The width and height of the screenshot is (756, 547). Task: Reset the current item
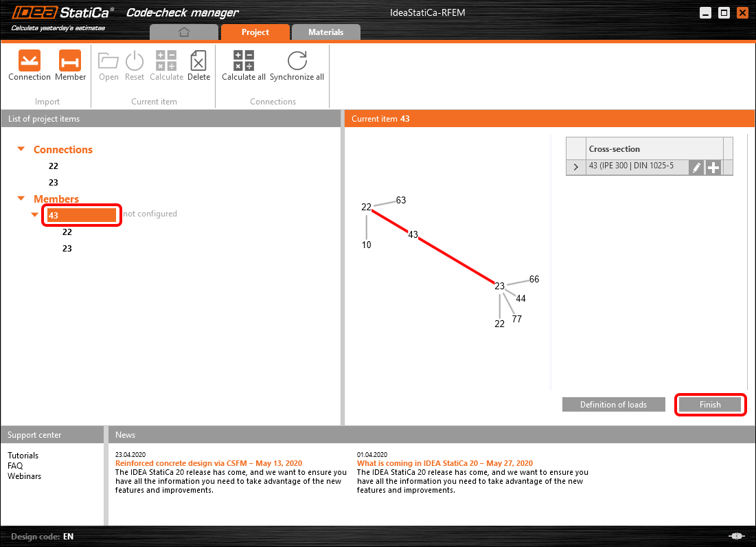point(135,66)
